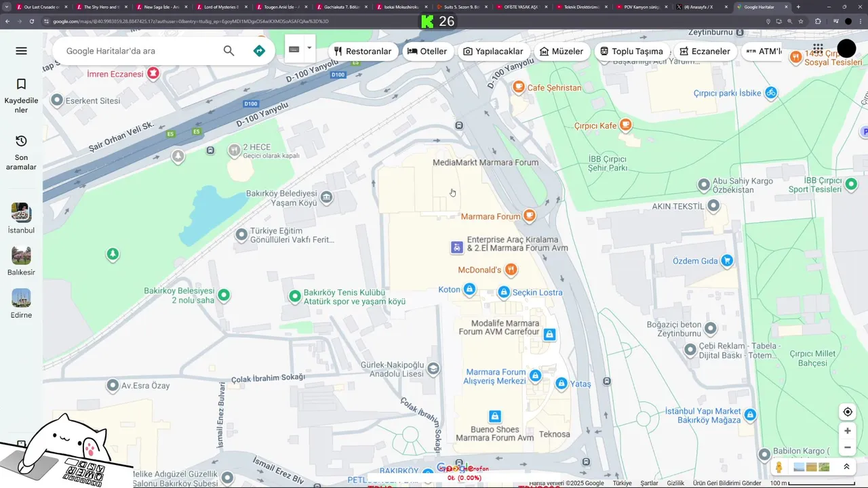Switch to the Anasayfa / X tab

coord(697,7)
